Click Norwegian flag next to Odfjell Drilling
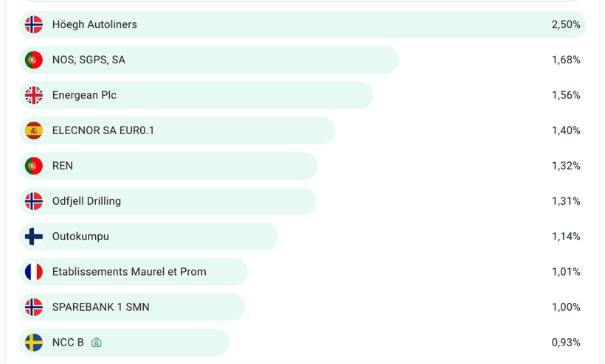 click(x=34, y=201)
